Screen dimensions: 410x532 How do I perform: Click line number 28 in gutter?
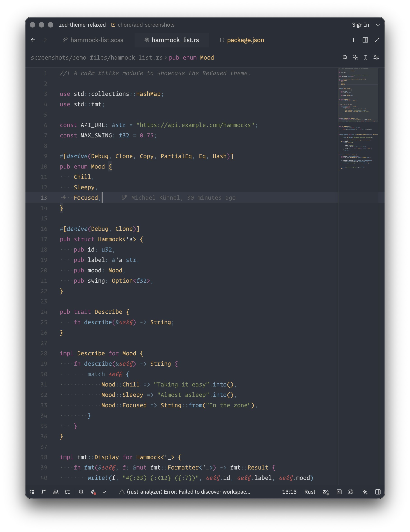click(x=44, y=353)
